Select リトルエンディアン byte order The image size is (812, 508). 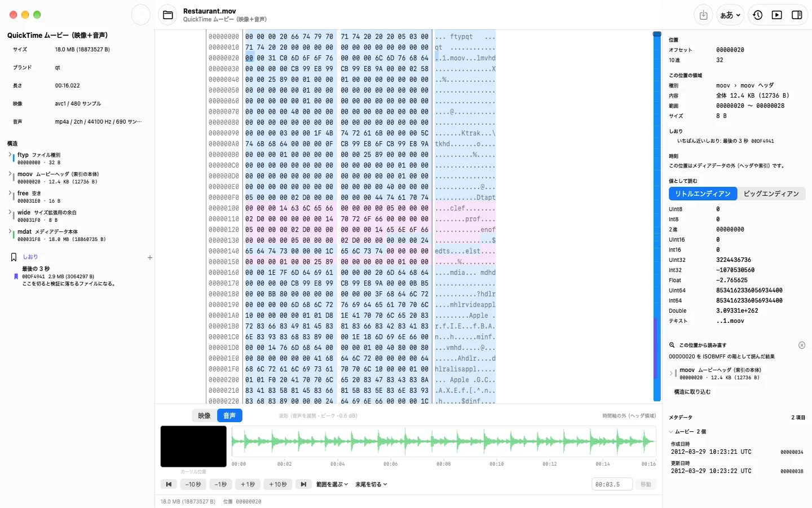703,194
